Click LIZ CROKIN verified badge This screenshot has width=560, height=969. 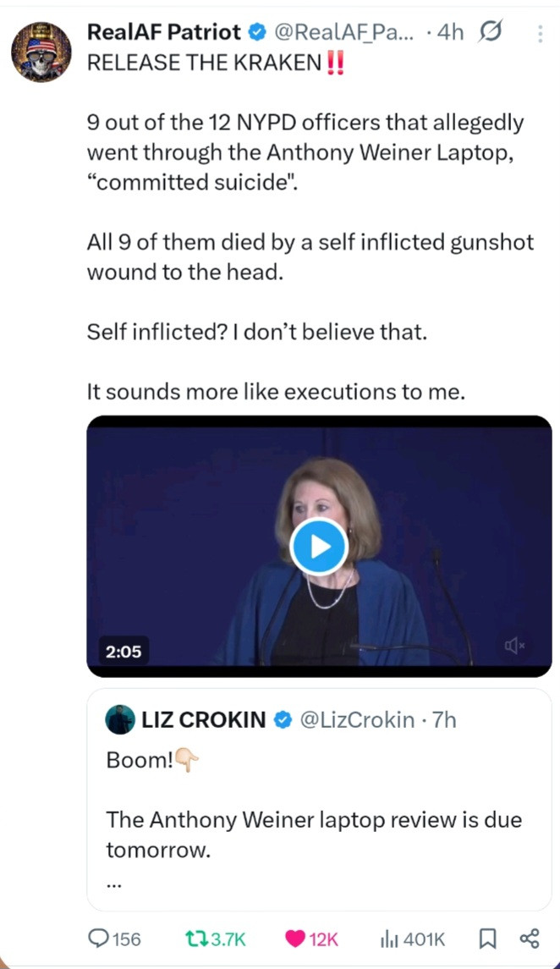pos(283,720)
